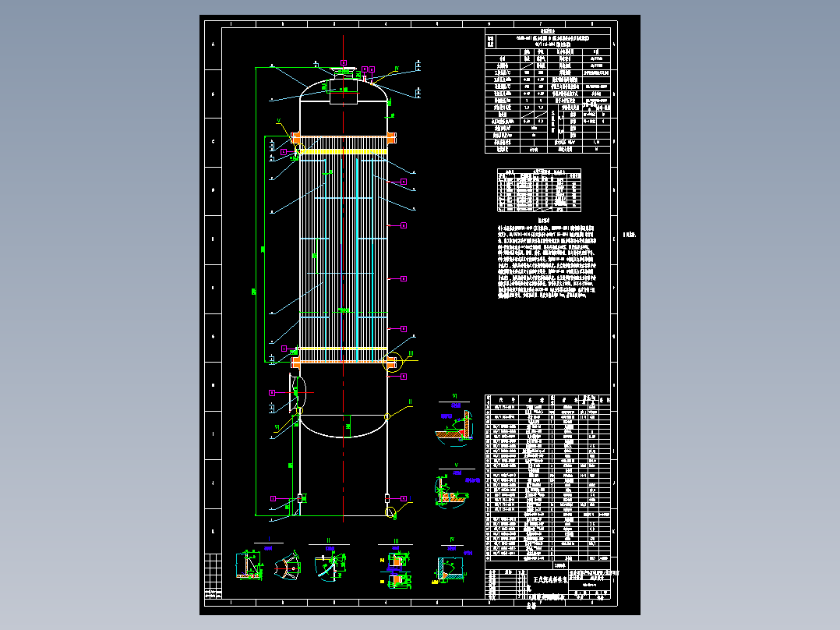Click the small nozzle schedule table
Viewport: 840px width, 630px height.
click(x=539, y=190)
